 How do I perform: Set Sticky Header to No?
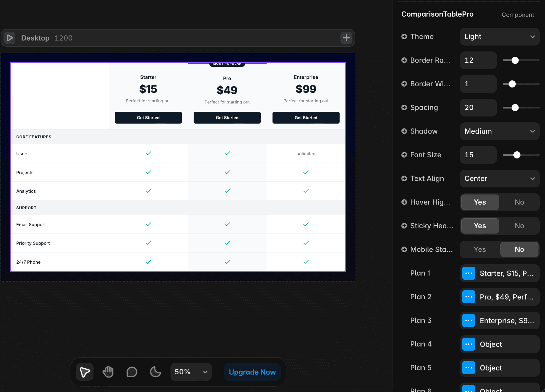click(519, 226)
